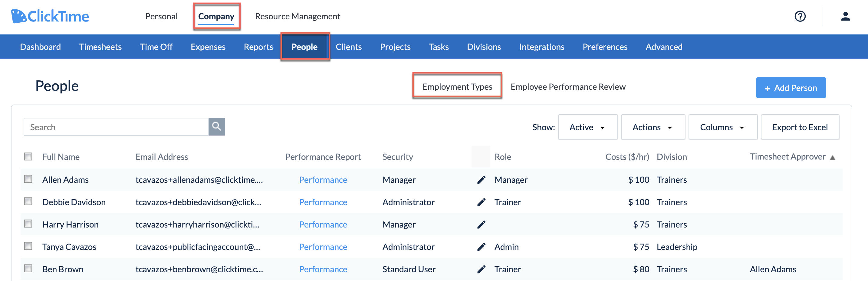Image resolution: width=868 pixels, height=281 pixels.
Task: Sort by Timesheet Approver column header
Action: pyautogui.click(x=787, y=157)
